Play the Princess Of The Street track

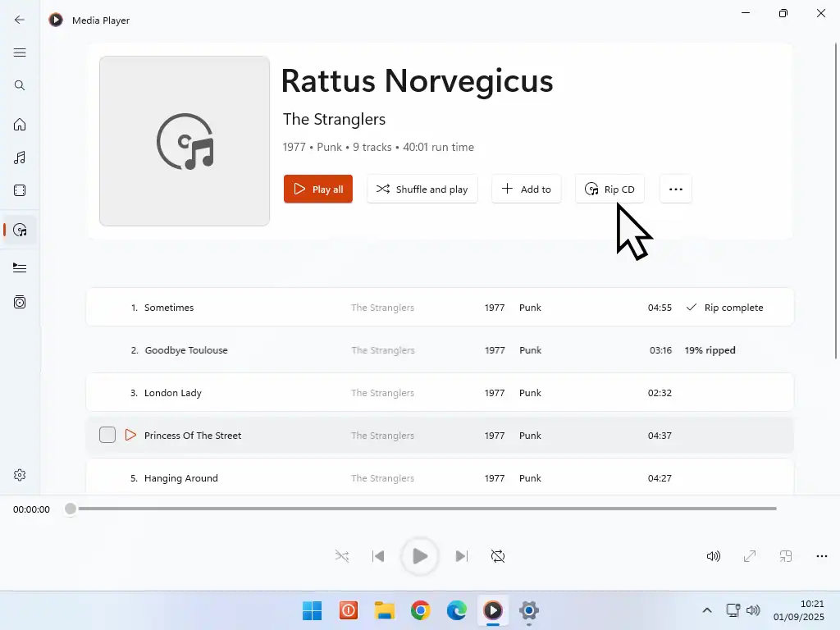[x=130, y=435]
